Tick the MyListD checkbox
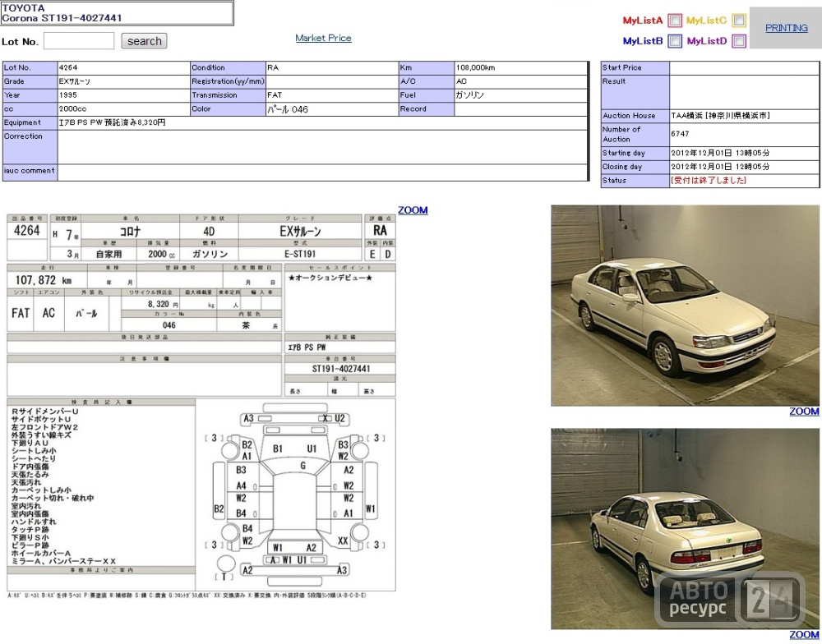The image size is (822, 644). pyautogui.click(x=739, y=41)
